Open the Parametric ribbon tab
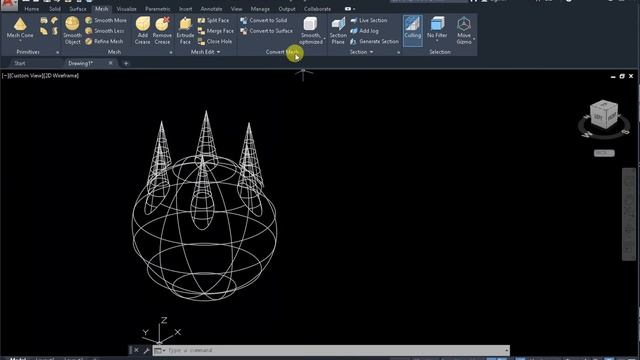The height and width of the screenshot is (360, 640). 158,9
